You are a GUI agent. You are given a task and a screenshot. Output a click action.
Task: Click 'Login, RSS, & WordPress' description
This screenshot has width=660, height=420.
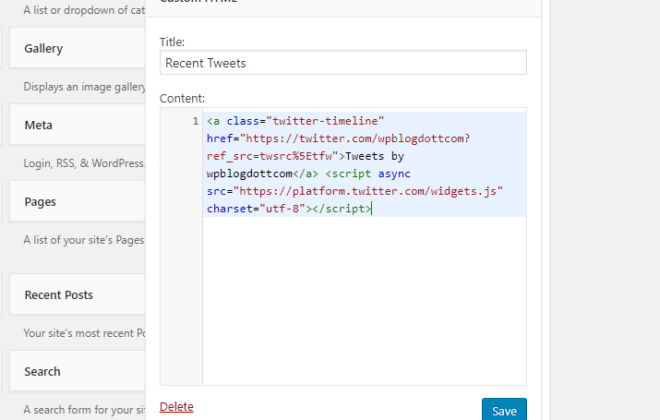click(85, 163)
